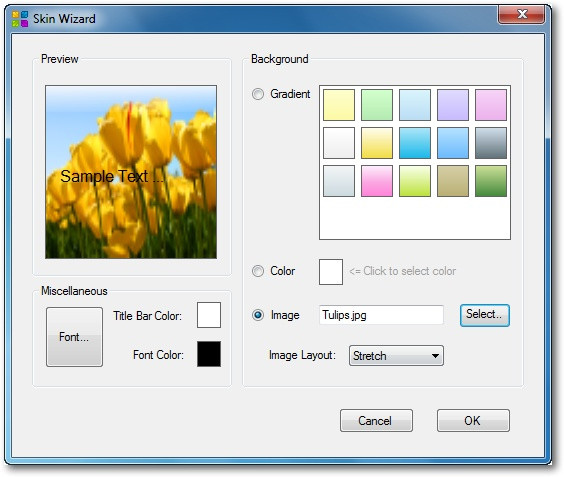Pick the pale yellow gradient swatch
This screenshot has width=564, height=477.
click(x=339, y=105)
